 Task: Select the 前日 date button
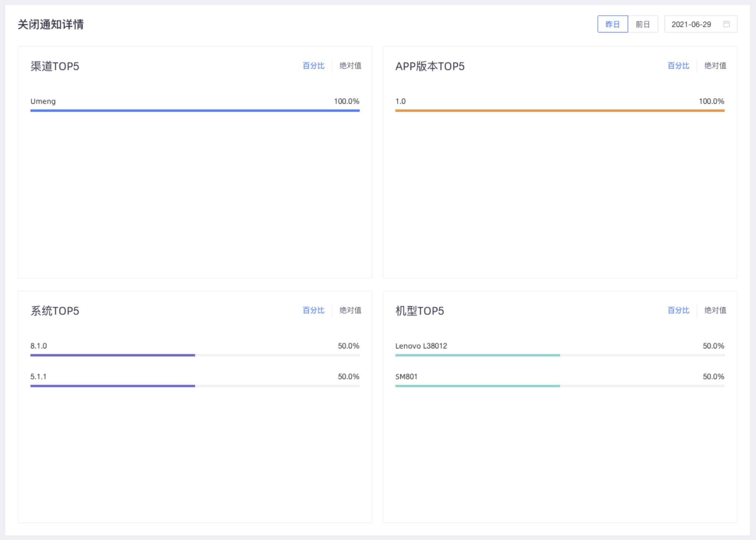click(x=643, y=24)
